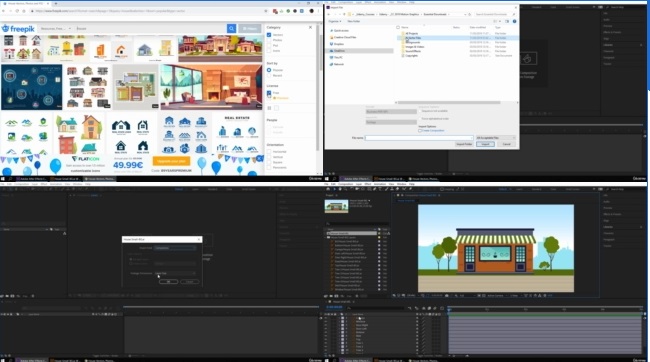Click New folder in the Import File dialog
Image resolution: width=650 pixels, height=362 pixels.
tap(354, 21)
